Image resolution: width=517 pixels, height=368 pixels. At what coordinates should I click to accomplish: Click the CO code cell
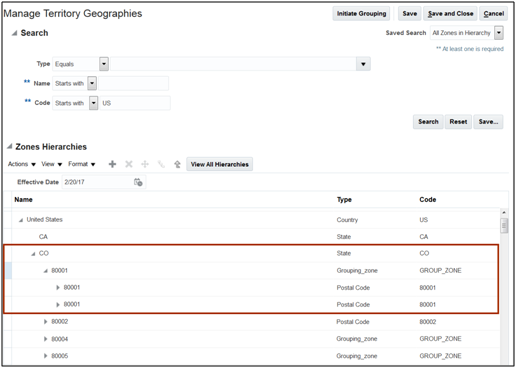click(x=424, y=254)
